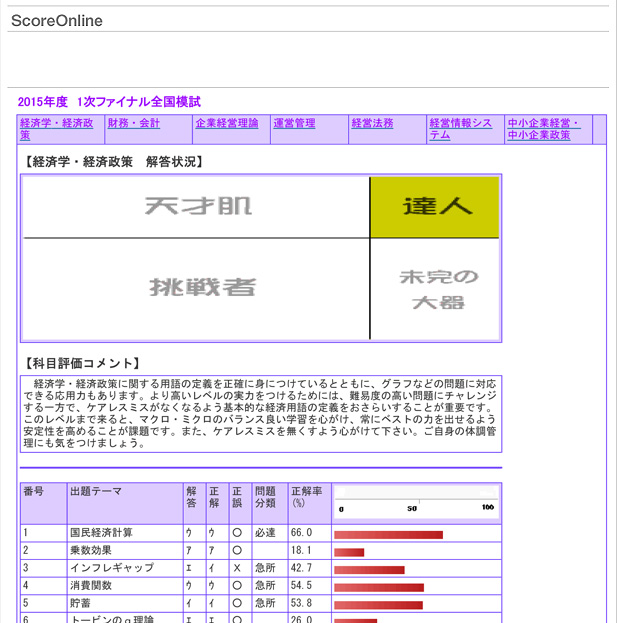Click the 問題分類 column header
Screen dimensions: 617x623
point(270,503)
